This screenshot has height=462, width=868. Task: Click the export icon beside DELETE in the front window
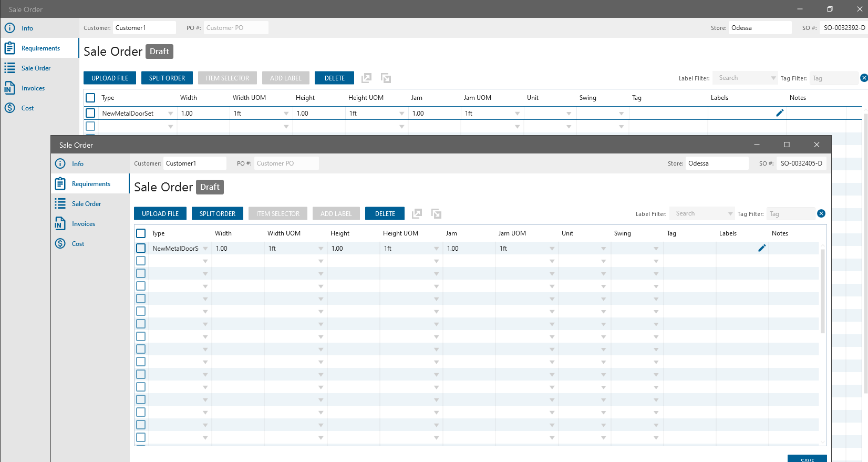417,213
